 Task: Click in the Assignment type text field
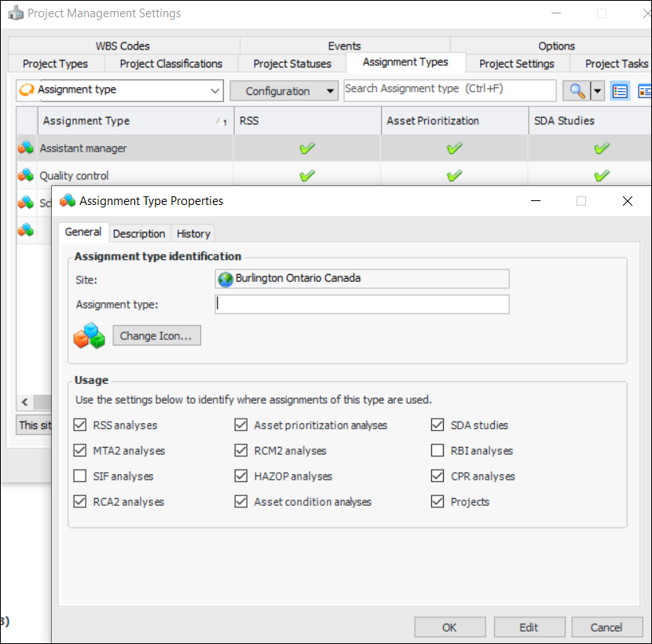click(361, 304)
